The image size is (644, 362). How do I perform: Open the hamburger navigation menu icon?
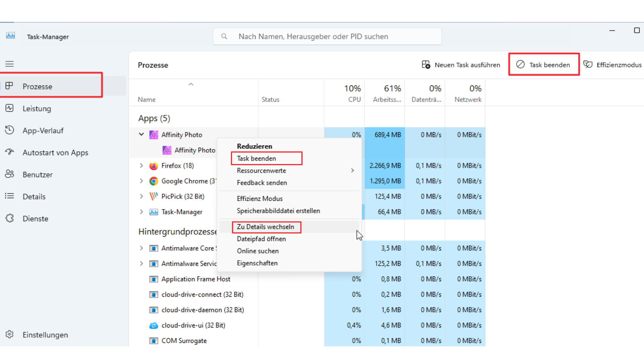[x=9, y=64]
